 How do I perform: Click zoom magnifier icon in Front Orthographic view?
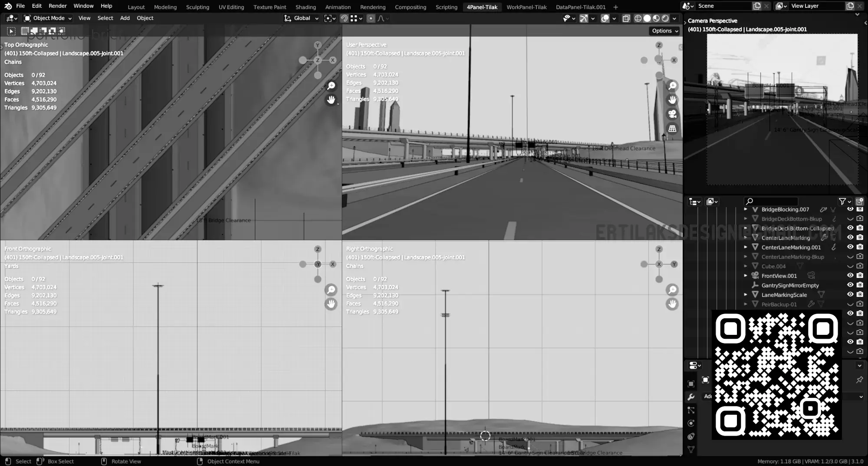tap(331, 290)
